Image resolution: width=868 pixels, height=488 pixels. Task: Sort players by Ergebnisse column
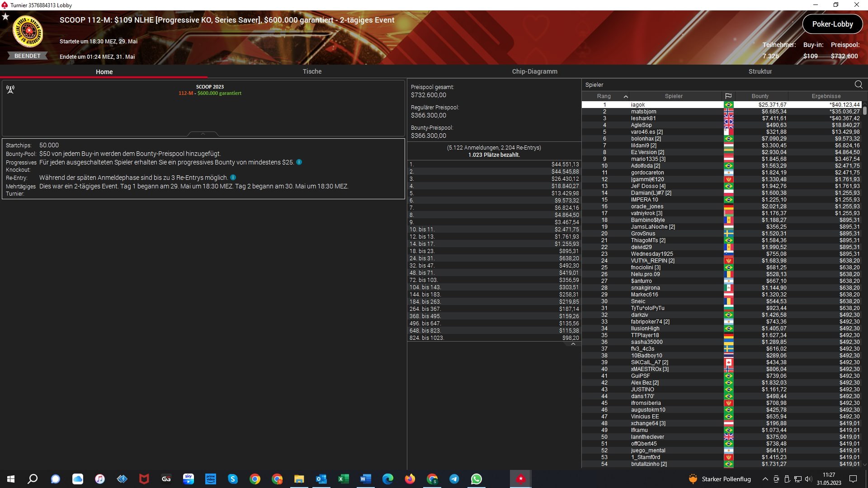click(x=826, y=96)
